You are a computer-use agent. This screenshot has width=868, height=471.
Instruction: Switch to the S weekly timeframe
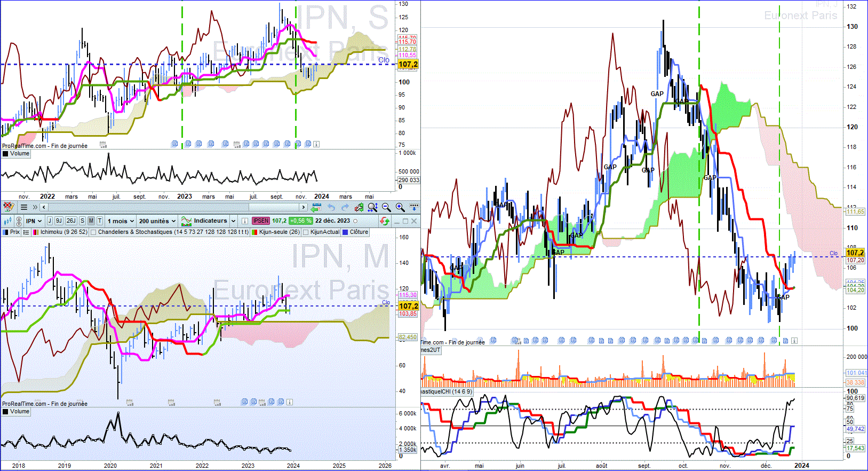click(x=83, y=221)
